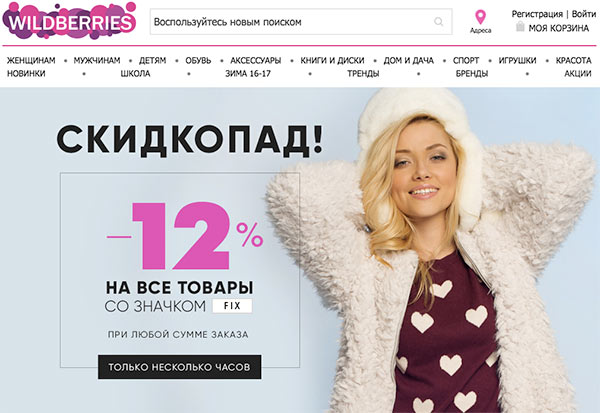The height and width of the screenshot is (413, 600).
Task: Open the ОБУВЬ category
Action: pyautogui.click(x=198, y=60)
